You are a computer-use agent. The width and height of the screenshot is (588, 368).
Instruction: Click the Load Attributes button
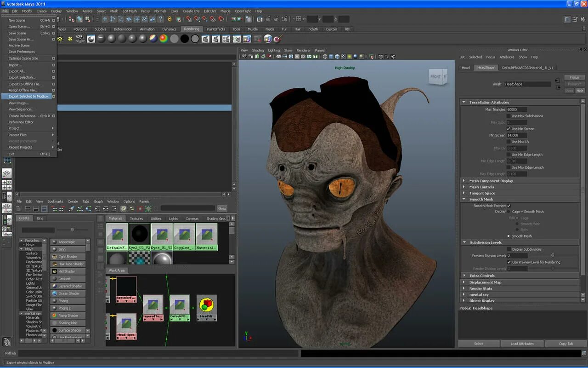pyautogui.click(x=522, y=344)
